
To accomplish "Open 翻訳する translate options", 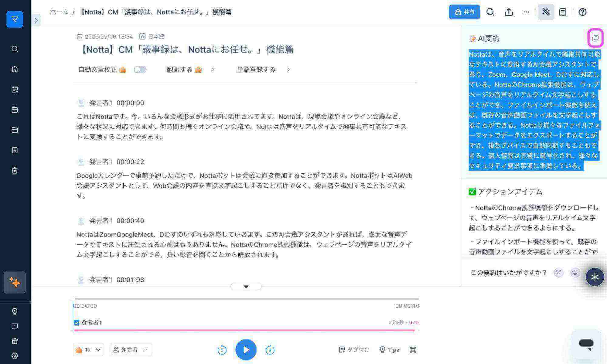I will tap(191, 70).
